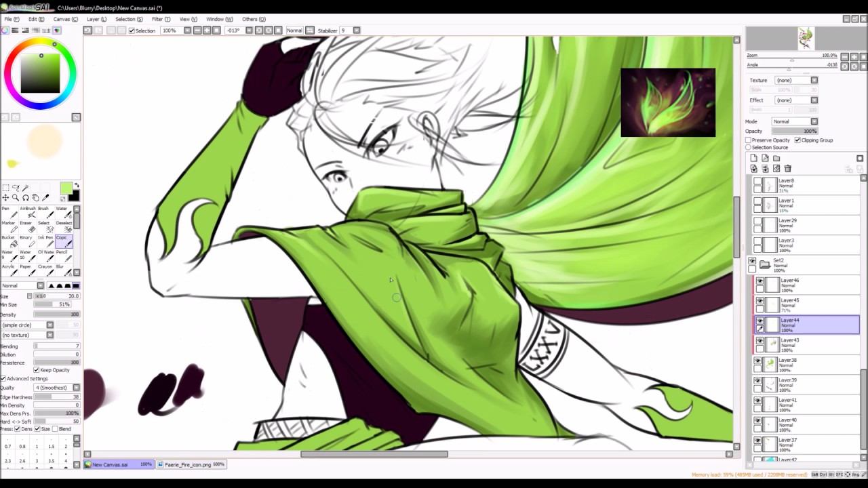Viewport: 868px width, 488px height.
Task: Select the Ink Pen tool
Action: coord(46,242)
